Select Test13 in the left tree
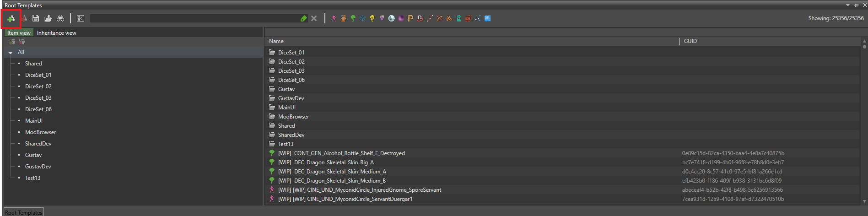Screen dimensions: 868x216 [x=33, y=178]
